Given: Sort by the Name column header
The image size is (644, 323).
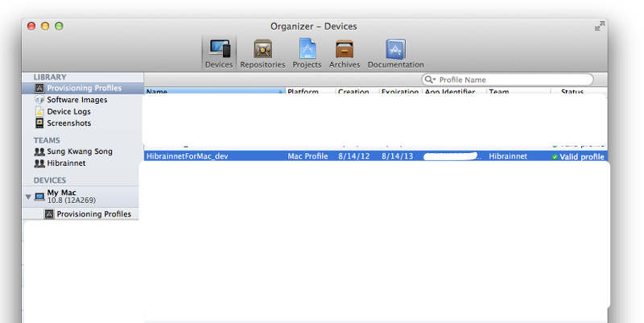Looking at the screenshot, I should point(214,91).
